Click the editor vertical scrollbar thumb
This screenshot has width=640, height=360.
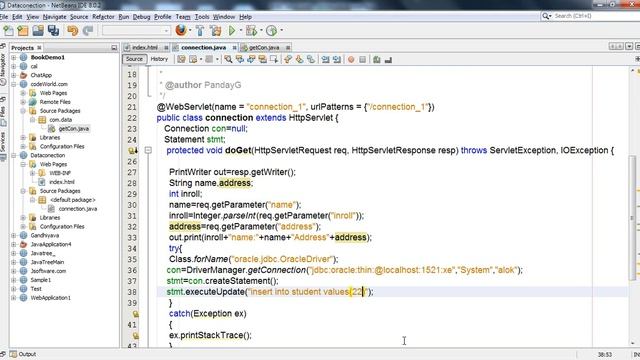coord(632,218)
